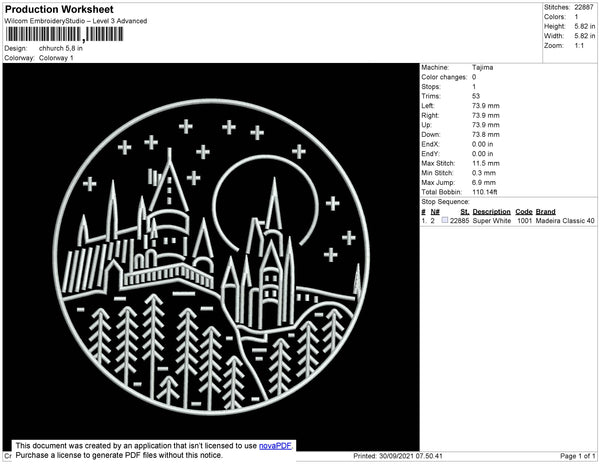Viewport: 600px width, 464px height.
Task: Select the printed date 30/09/2021
Action: tap(395, 456)
